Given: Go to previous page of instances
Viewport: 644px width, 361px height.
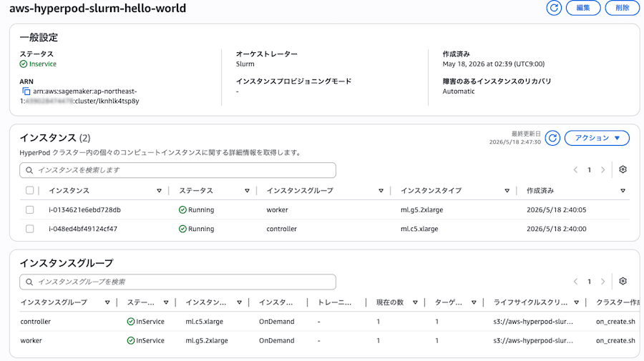Looking at the screenshot, I should pos(575,170).
